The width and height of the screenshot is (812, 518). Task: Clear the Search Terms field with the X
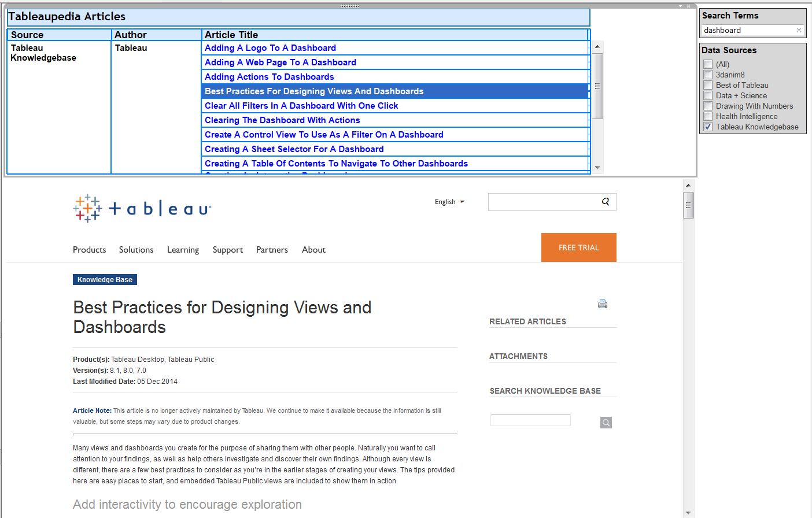tap(799, 31)
